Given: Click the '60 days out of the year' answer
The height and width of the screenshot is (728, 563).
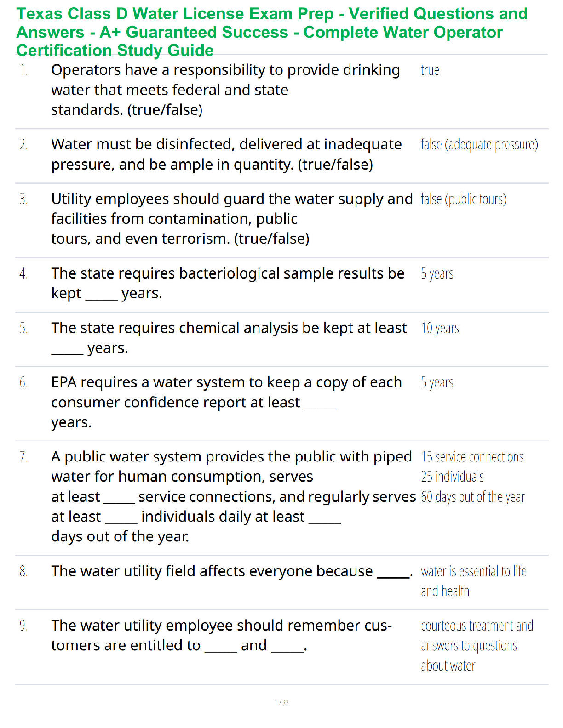Looking at the screenshot, I should 473,497.
